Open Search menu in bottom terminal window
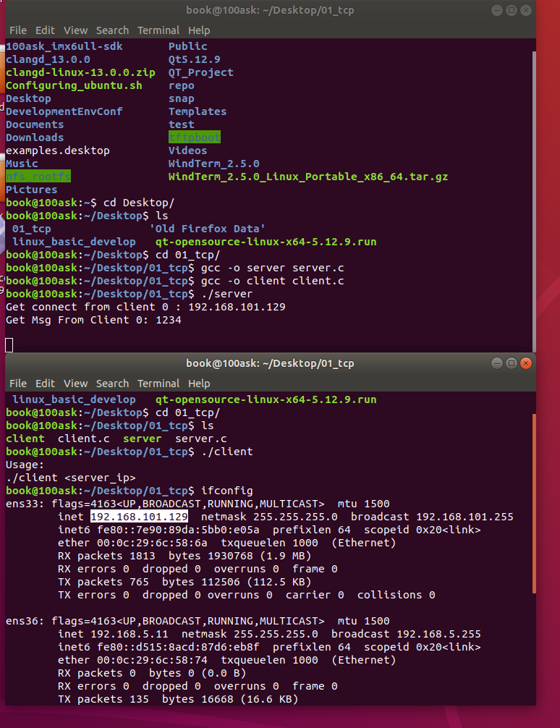 coord(112,384)
